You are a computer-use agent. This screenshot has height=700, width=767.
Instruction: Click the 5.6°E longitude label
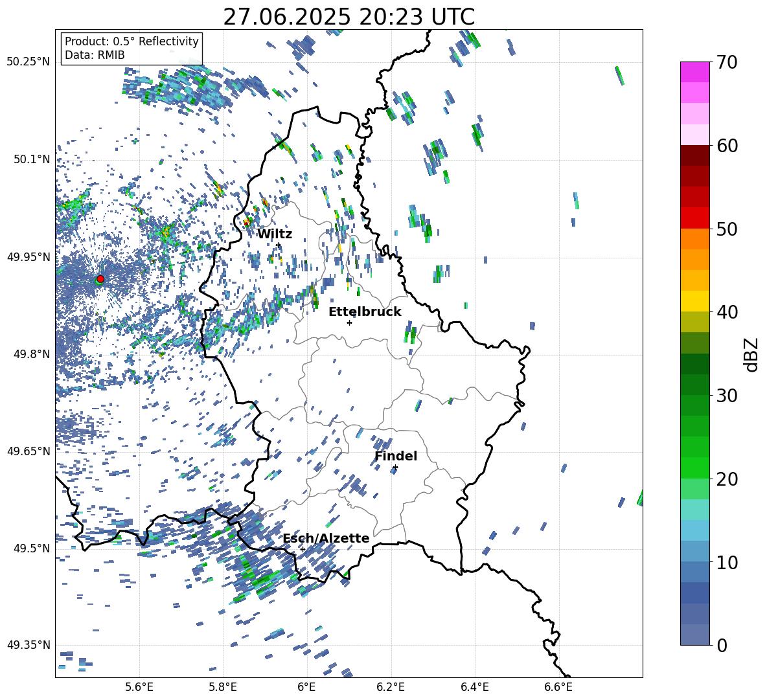point(139,688)
